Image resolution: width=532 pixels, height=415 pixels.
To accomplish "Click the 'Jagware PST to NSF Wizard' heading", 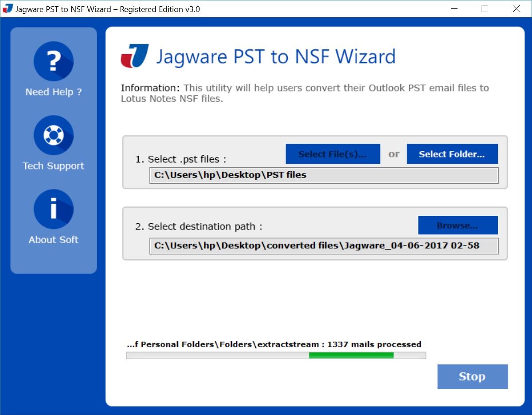I will point(276,57).
